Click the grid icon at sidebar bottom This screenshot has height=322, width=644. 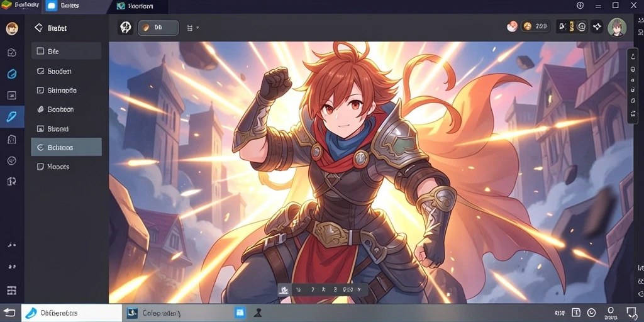(x=11, y=291)
